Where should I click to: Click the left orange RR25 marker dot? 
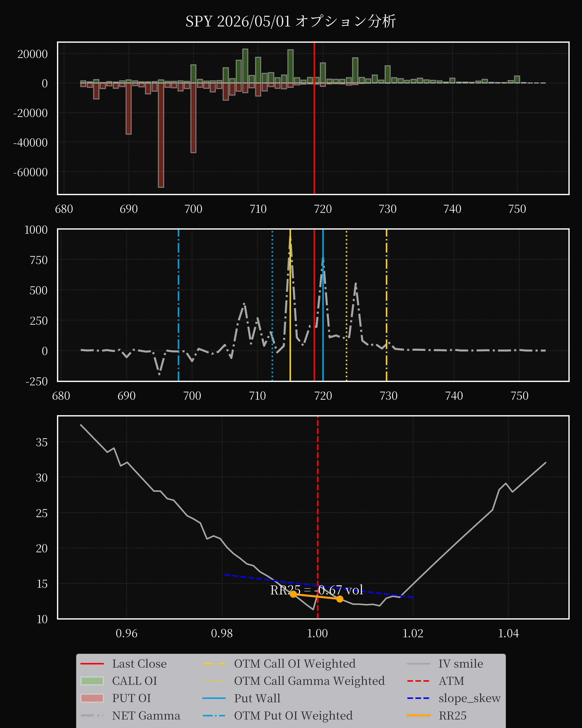point(293,594)
